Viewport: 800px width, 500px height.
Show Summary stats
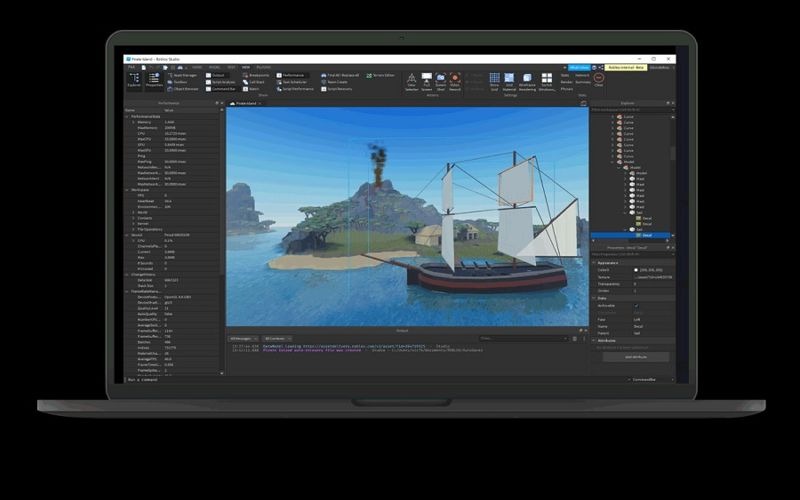[x=583, y=82]
